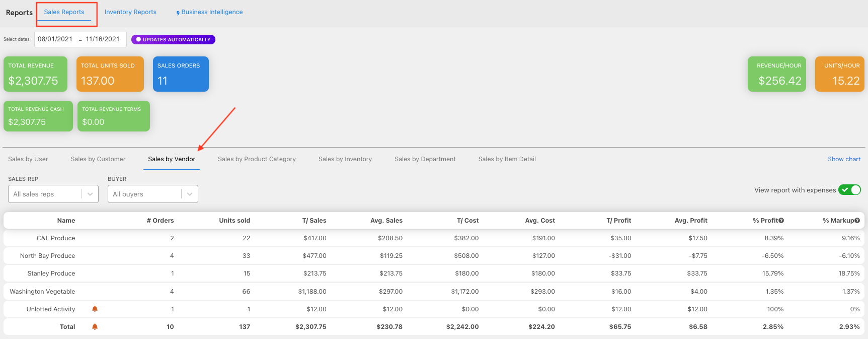Click Reports page heading

point(19,13)
